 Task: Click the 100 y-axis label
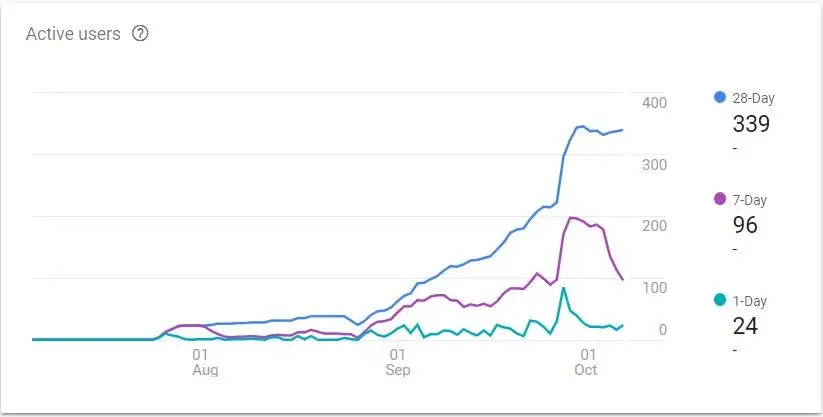pos(655,288)
